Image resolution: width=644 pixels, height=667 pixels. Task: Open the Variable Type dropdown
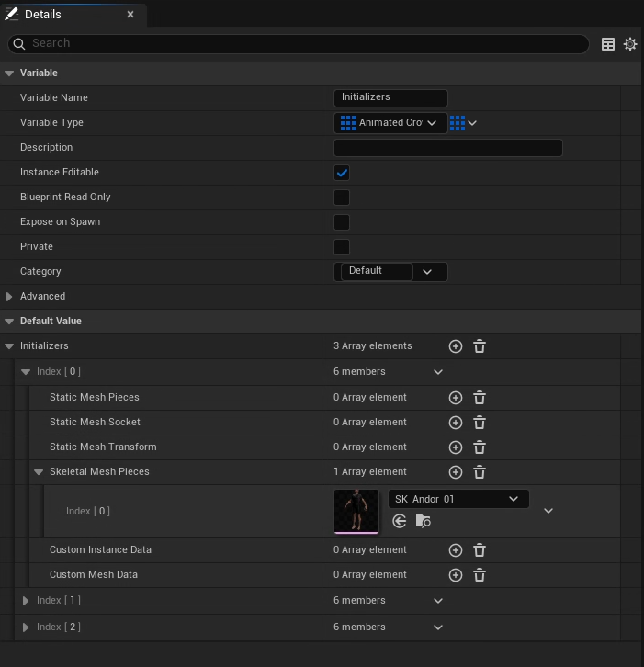pyautogui.click(x=390, y=123)
